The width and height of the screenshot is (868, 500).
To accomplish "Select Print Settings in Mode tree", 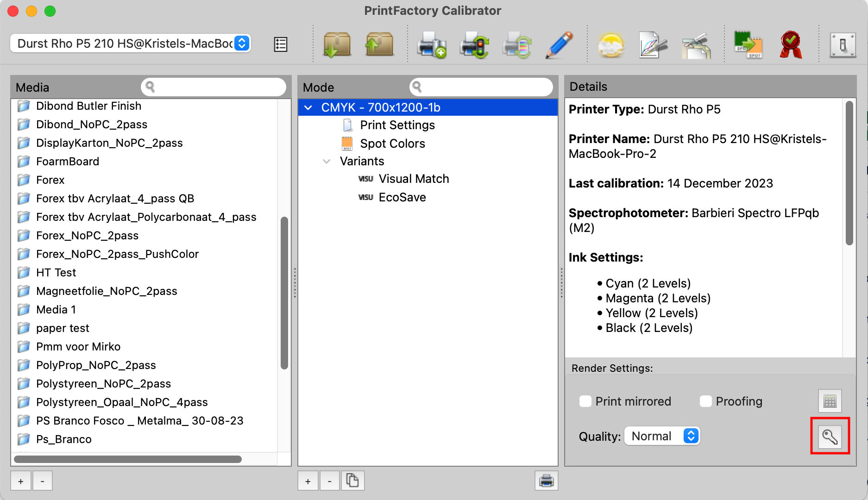I will [397, 125].
